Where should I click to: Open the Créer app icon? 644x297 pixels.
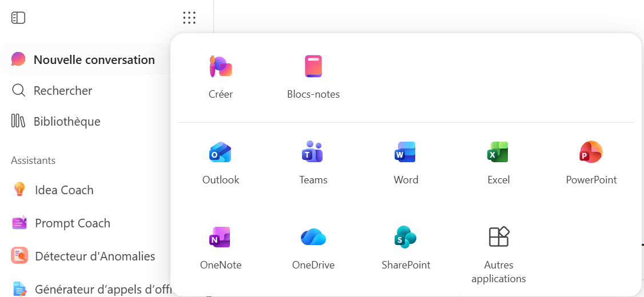pyautogui.click(x=221, y=66)
